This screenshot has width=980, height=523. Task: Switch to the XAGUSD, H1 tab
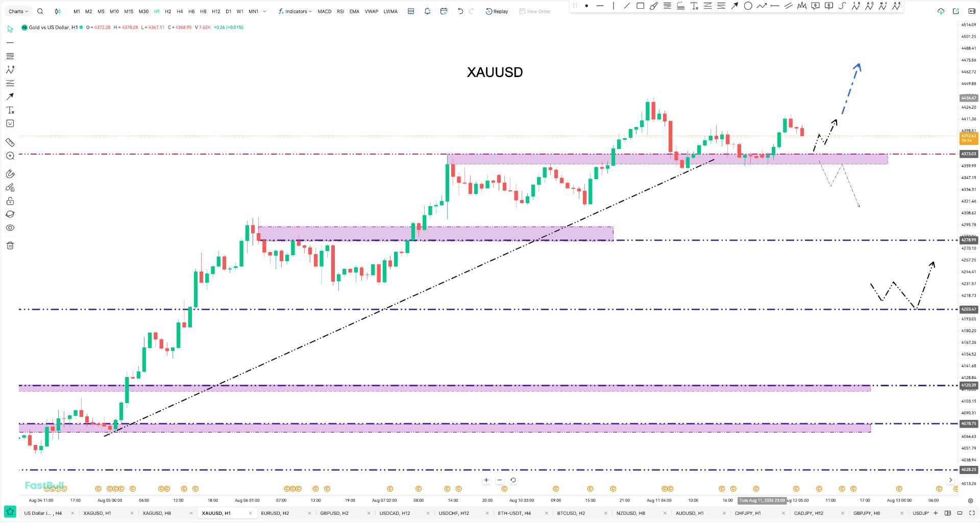tap(97, 513)
